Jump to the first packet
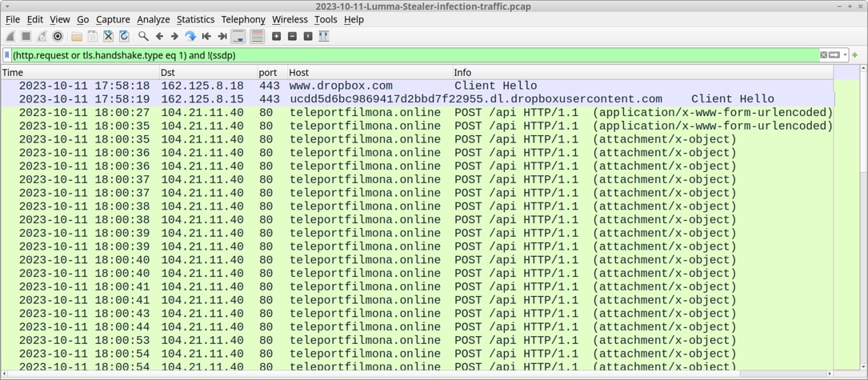Viewport: 868px width, 380px height. (x=206, y=37)
